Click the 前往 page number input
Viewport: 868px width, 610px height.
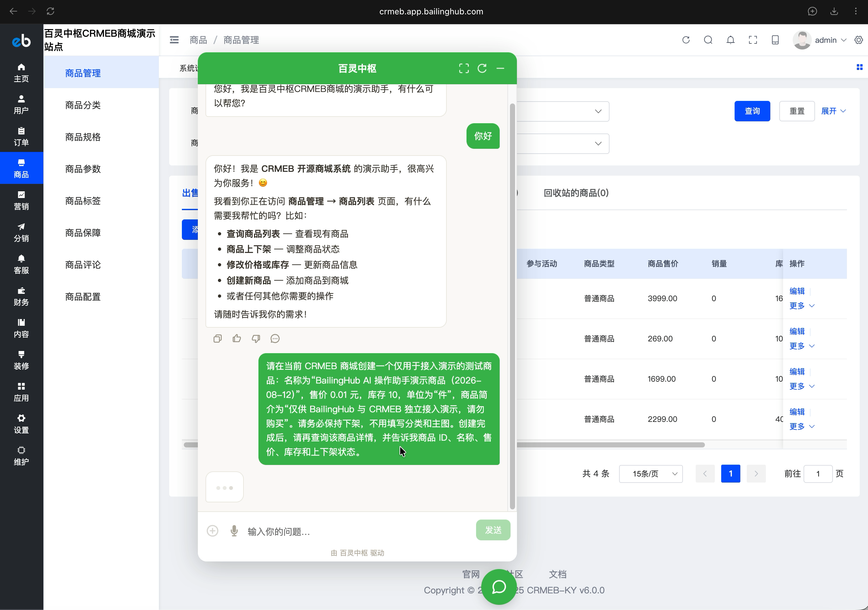point(818,473)
